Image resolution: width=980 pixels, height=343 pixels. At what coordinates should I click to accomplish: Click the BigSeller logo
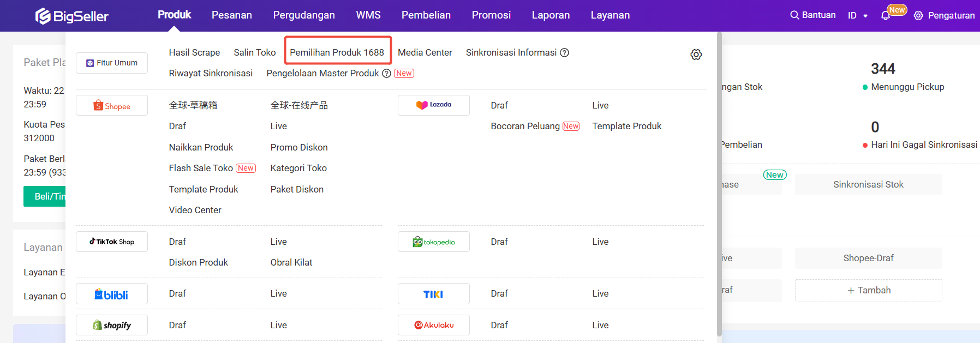tap(72, 16)
